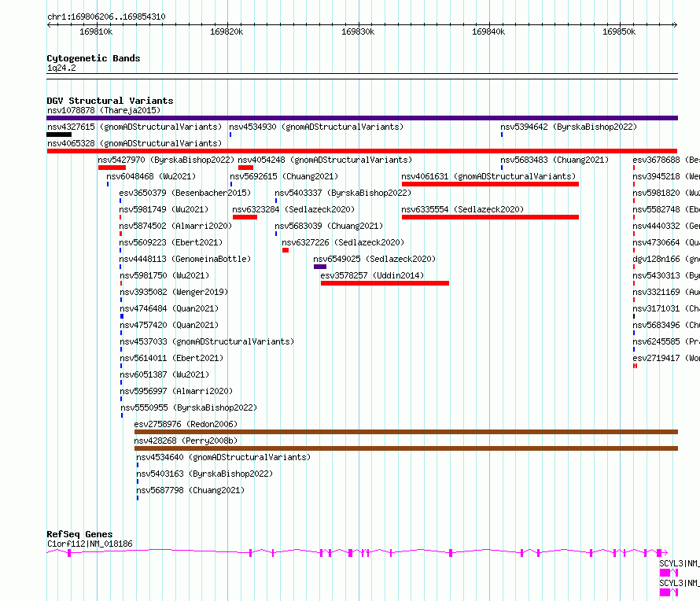700x601 pixels.
Task: Select small red nsv6327226 variant bar
Action: tap(286, 250)
